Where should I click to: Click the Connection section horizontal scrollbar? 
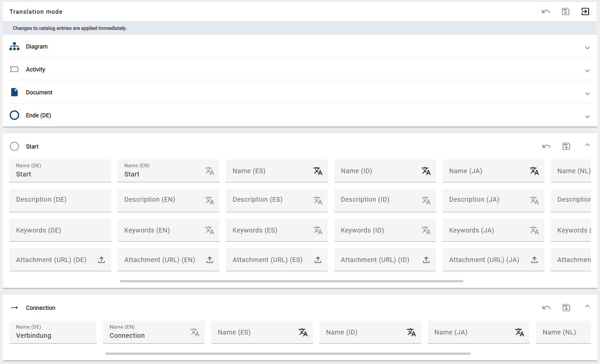pyautogui.click(x=288, y=354)
